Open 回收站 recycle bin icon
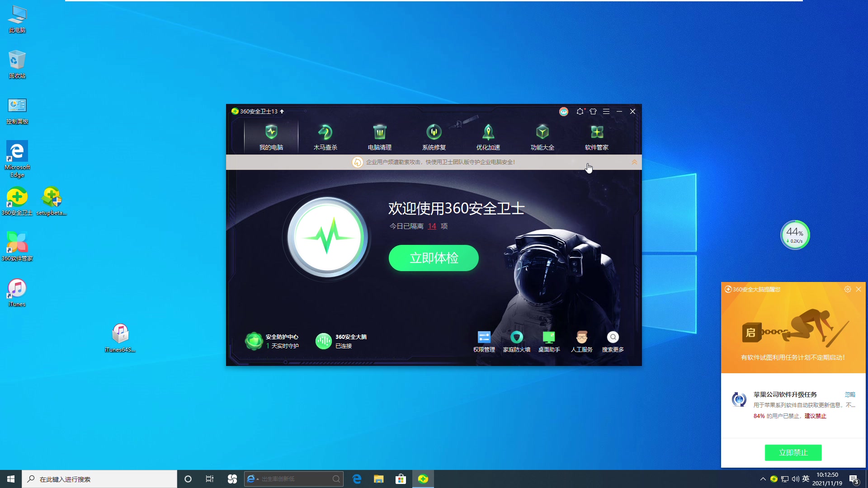Image resolution: width=868 pixels, height=488 pixels. click(x=17, y=65)
